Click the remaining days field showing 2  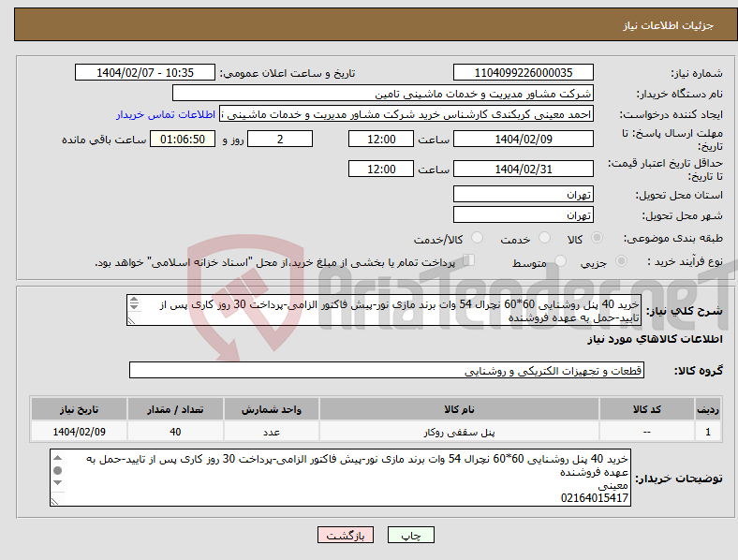280,139
